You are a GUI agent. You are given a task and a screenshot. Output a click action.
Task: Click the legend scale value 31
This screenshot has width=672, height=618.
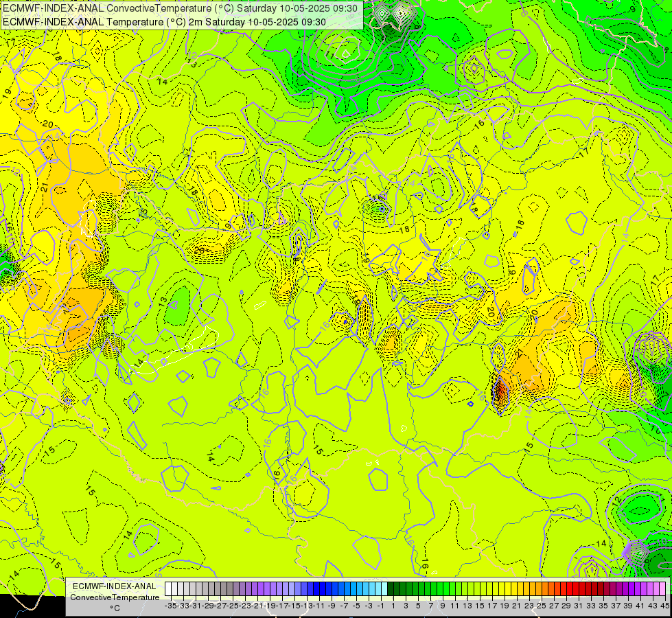[x=579, y=606]
